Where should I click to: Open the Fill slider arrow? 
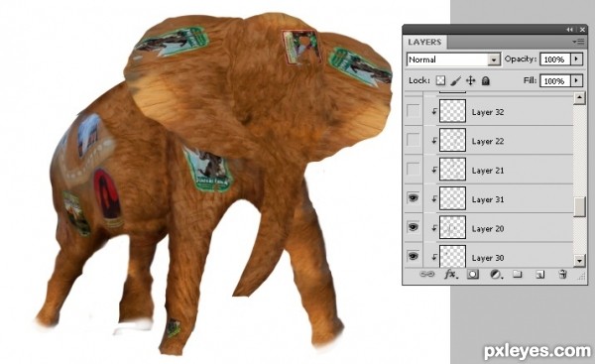(x=577, y=81)
